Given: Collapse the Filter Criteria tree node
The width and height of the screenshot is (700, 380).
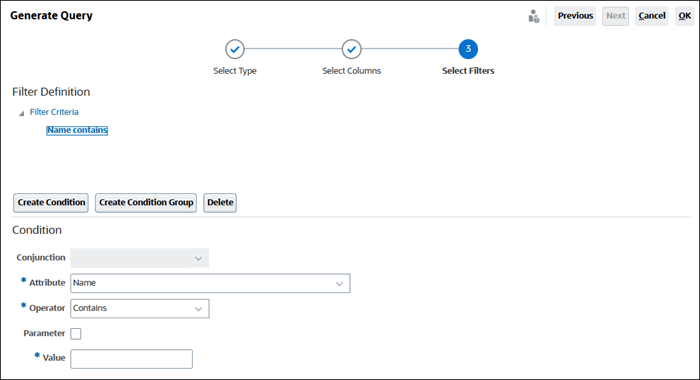Looking at the screenshot, I should 21,113.
